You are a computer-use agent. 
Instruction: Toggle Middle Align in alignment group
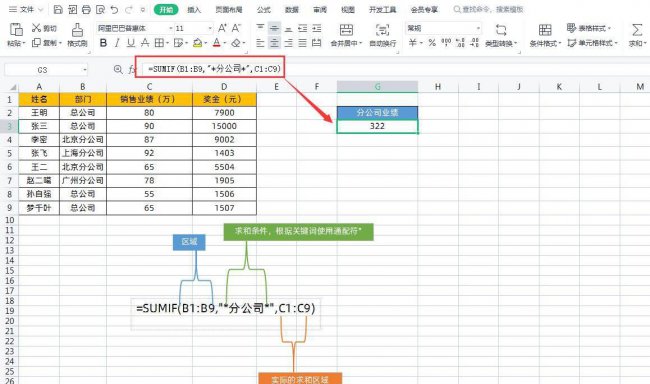tap(274, 28)
